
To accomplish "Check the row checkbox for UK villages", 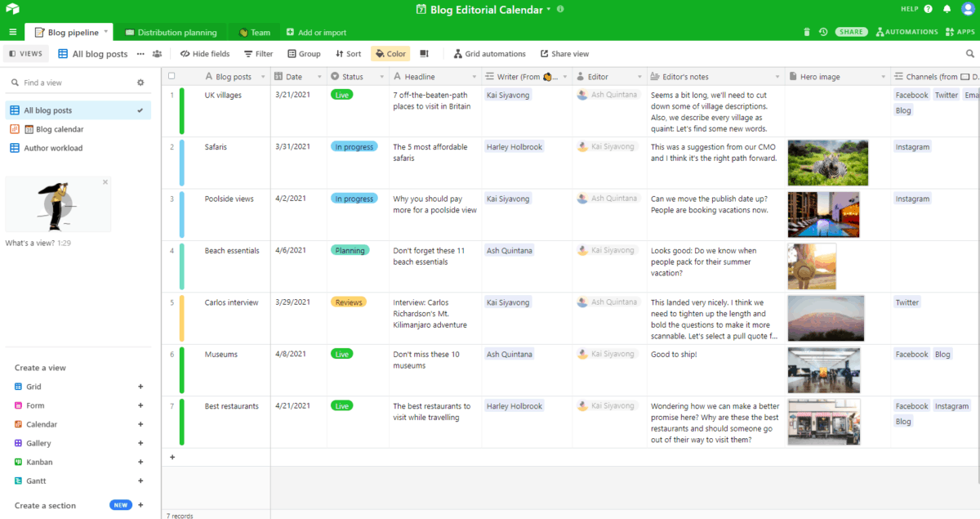I will click(x=171, y=95).
